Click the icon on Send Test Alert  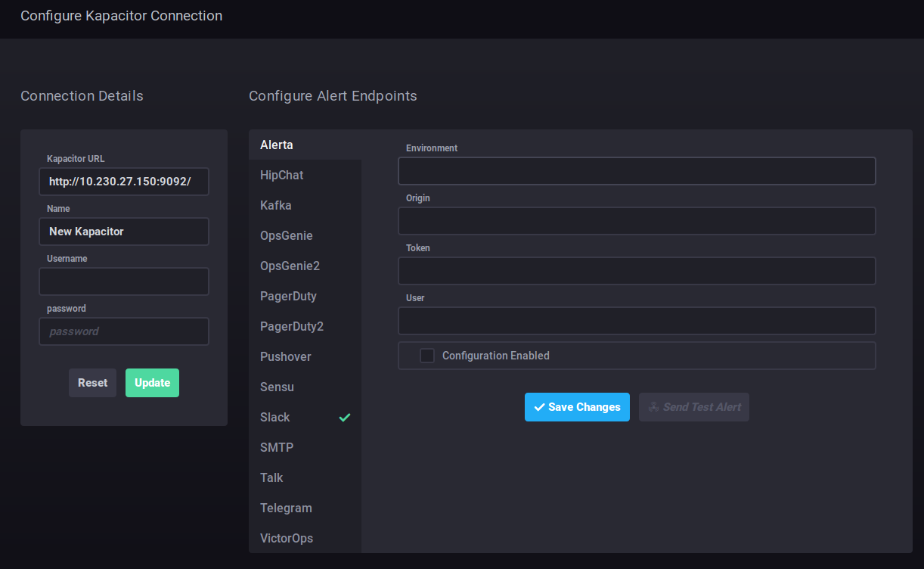[x=653, y=407]
